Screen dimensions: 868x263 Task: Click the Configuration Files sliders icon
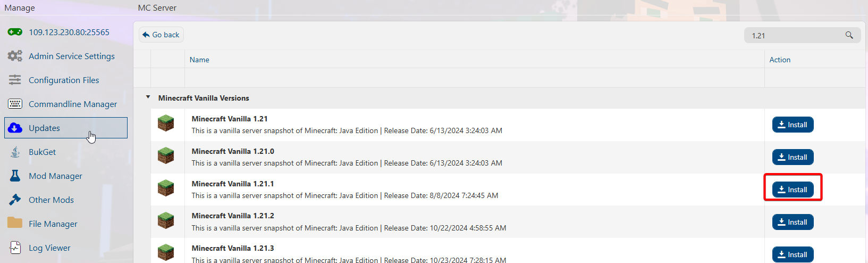(15, 80)
